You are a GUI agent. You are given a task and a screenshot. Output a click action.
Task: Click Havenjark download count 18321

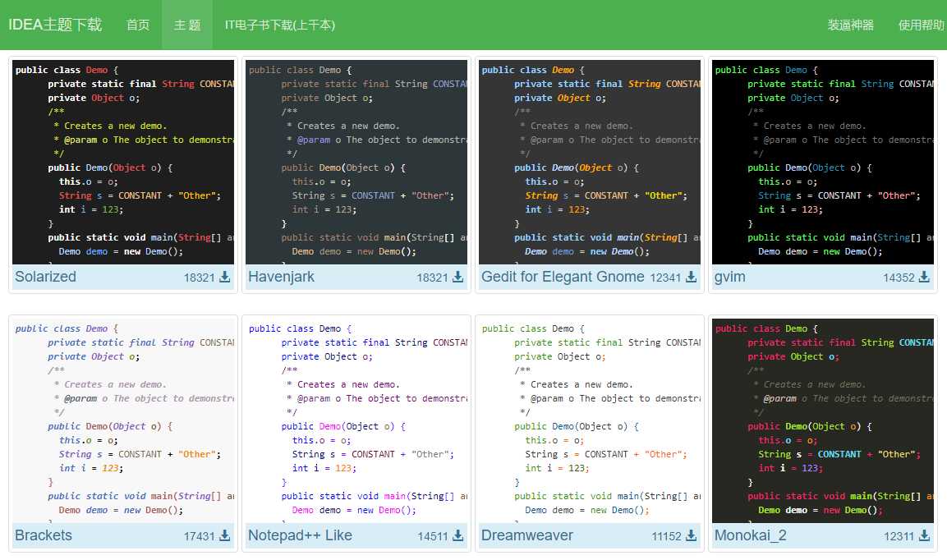click(x=432, y=278)
